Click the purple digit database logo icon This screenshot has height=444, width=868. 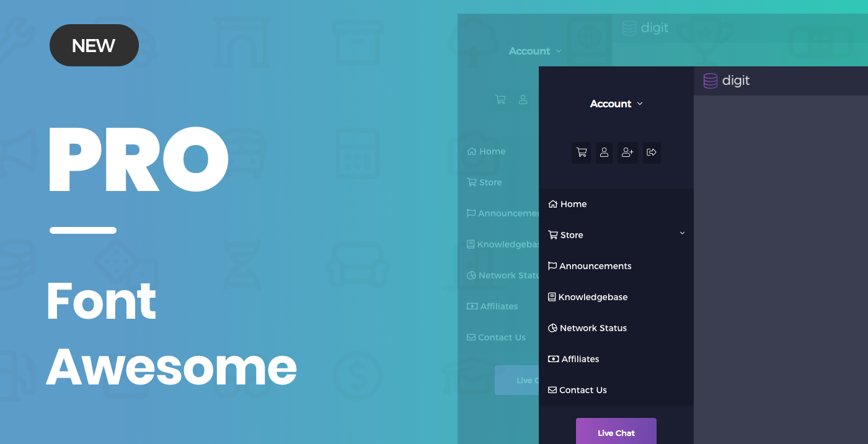711,81
